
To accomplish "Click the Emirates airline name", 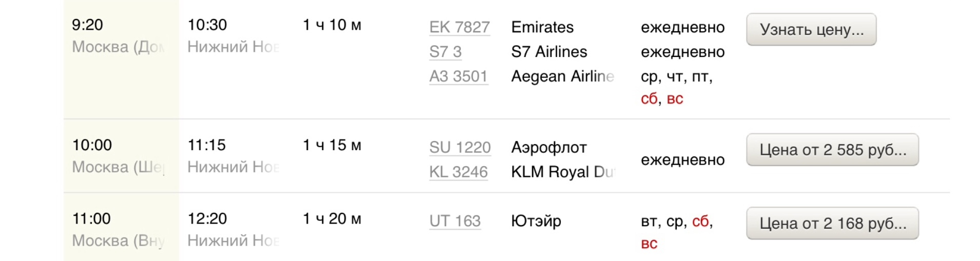I will pos(542,27).
